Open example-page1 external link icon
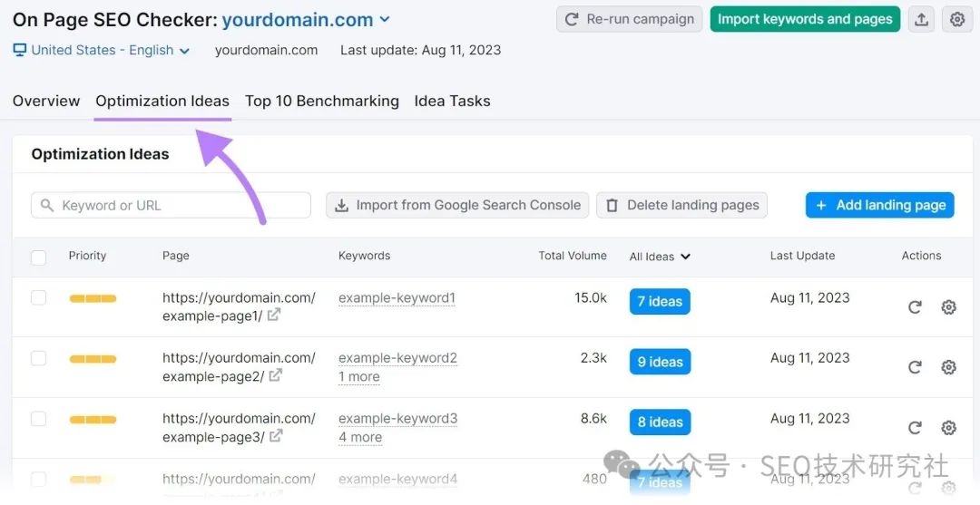 coord(273,316)
